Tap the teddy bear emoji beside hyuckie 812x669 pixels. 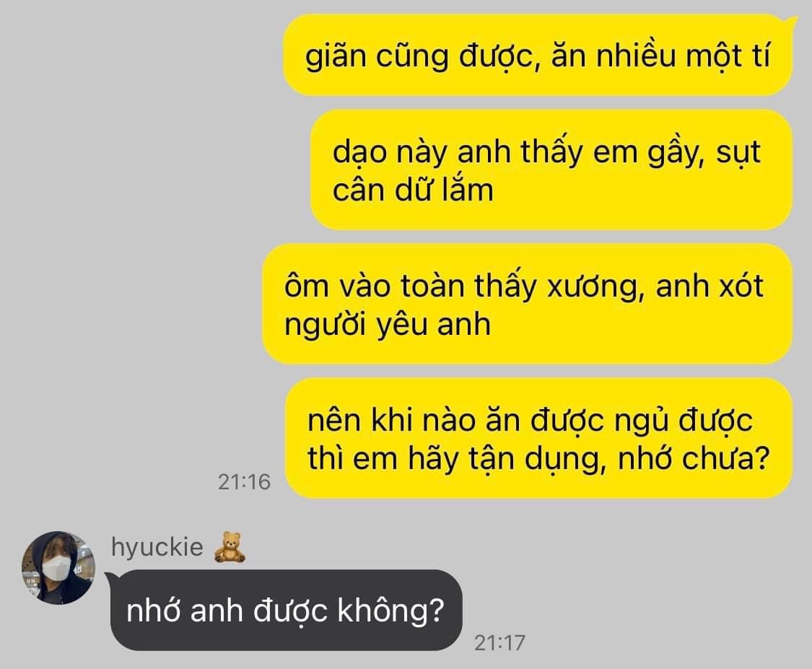230,547
